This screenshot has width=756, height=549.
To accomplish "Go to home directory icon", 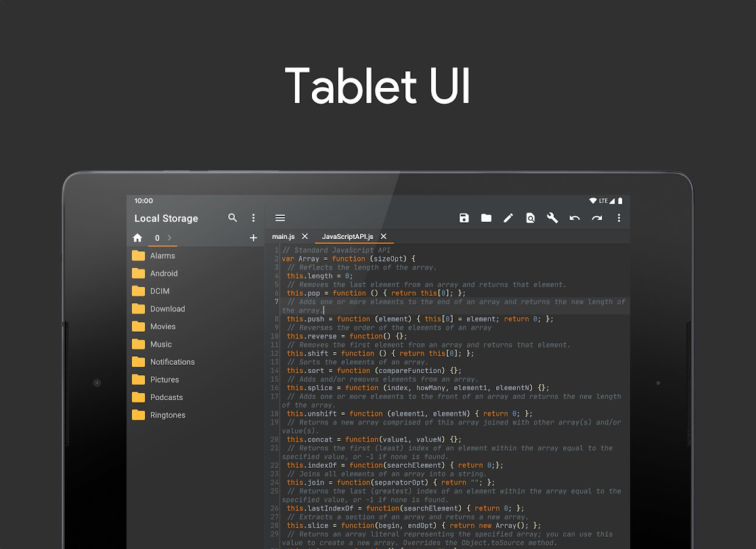I will tap(137, 238).
